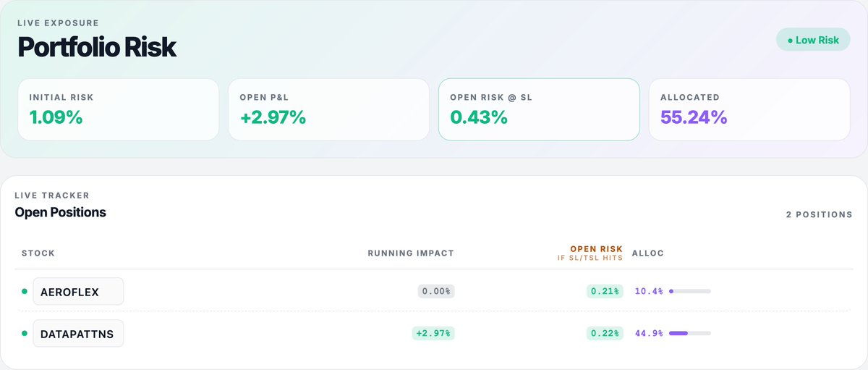The image size is (868, 370).
Task: Click the green status dot beside AEROFLEX
Action: tap(24, 291)
